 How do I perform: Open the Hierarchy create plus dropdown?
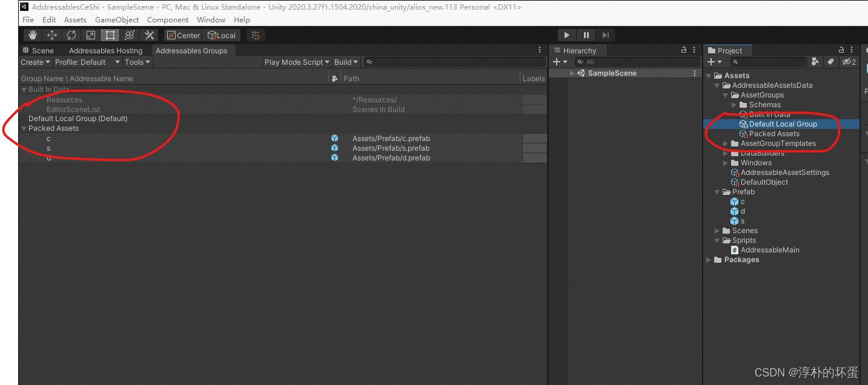pos(560,62)
